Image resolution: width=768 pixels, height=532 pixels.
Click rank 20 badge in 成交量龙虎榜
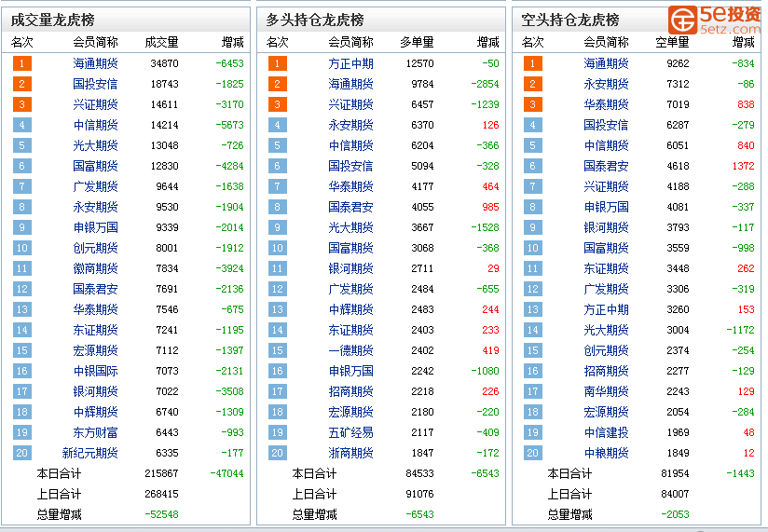point(22,453)
